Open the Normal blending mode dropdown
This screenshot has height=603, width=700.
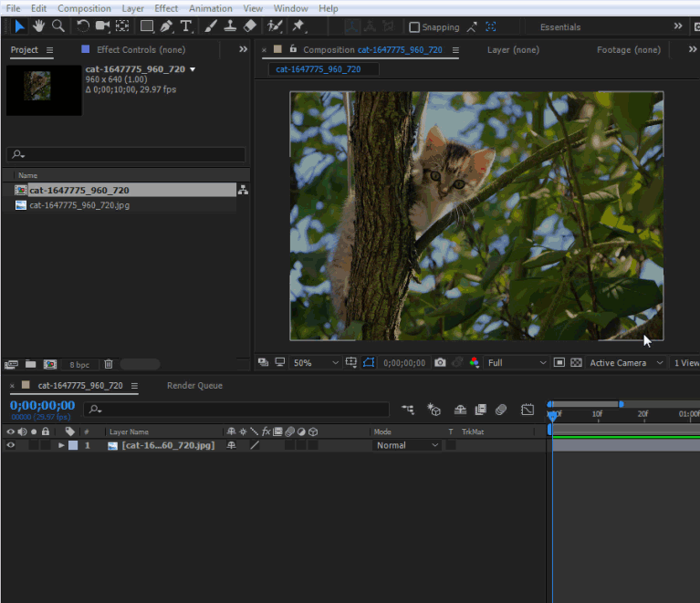click(407, 445)
